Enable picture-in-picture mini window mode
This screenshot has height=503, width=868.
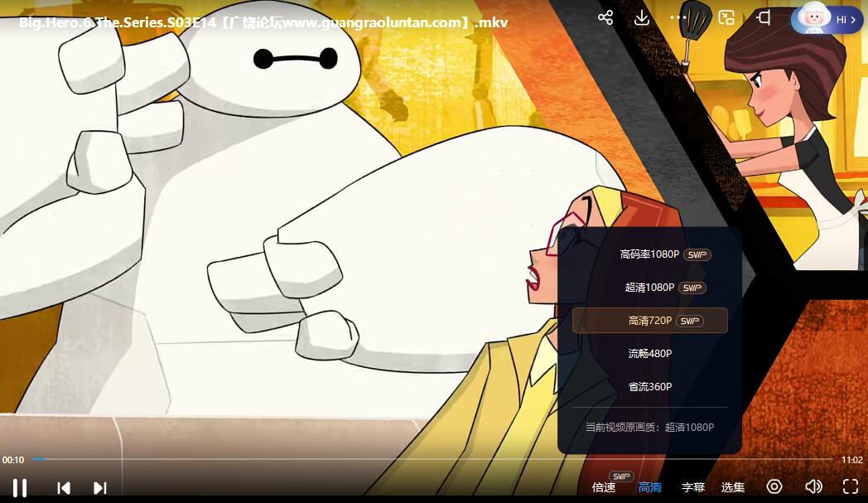click(726, 17)
